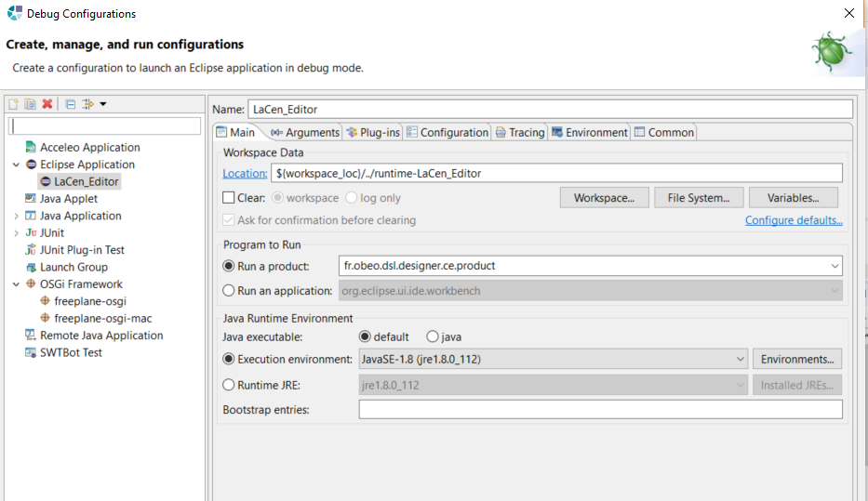Select freeplane-osgi-mac configuration
The width and height of the screenshot is (868, 501).
point(103,319)
